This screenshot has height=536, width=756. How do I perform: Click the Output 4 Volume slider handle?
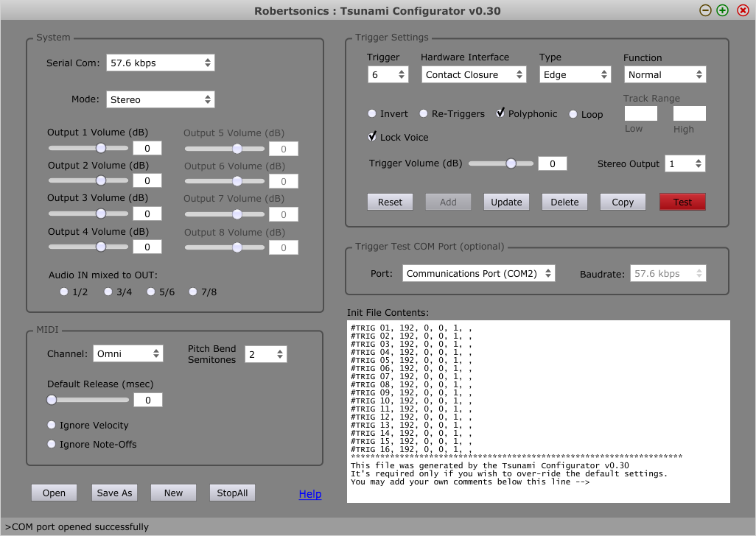101,247
